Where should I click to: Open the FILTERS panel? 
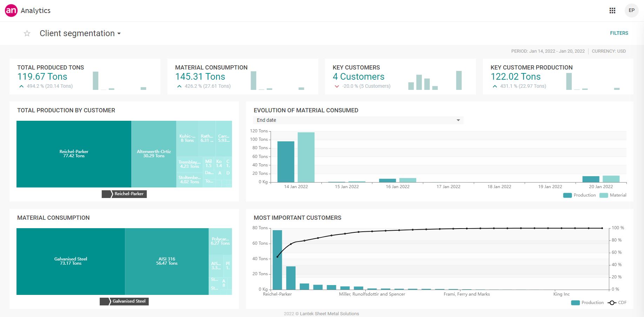619,33
